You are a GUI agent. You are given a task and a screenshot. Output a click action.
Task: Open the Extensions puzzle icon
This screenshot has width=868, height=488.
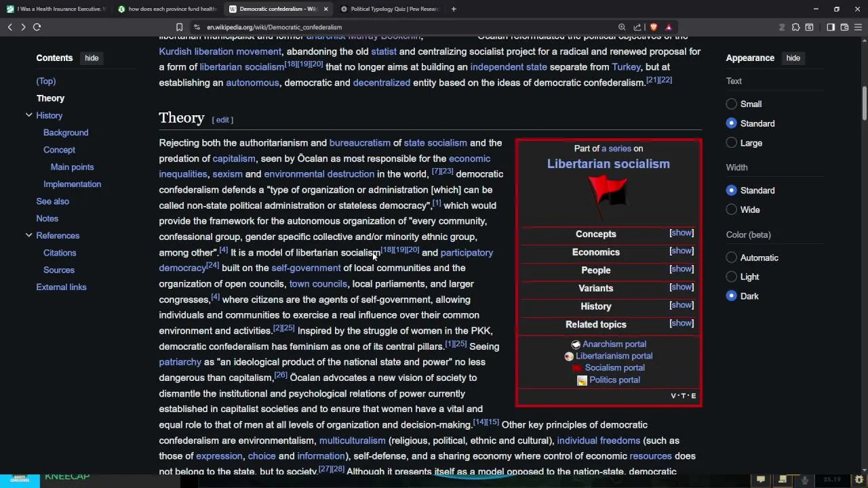796,27
